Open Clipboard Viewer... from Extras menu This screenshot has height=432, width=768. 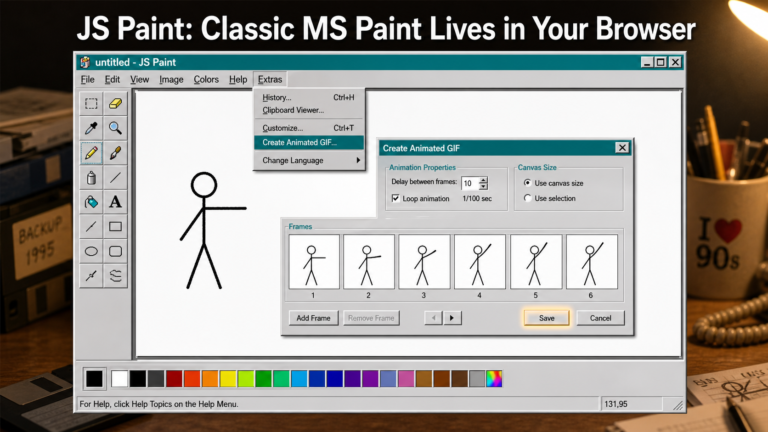tap(309, 110)
